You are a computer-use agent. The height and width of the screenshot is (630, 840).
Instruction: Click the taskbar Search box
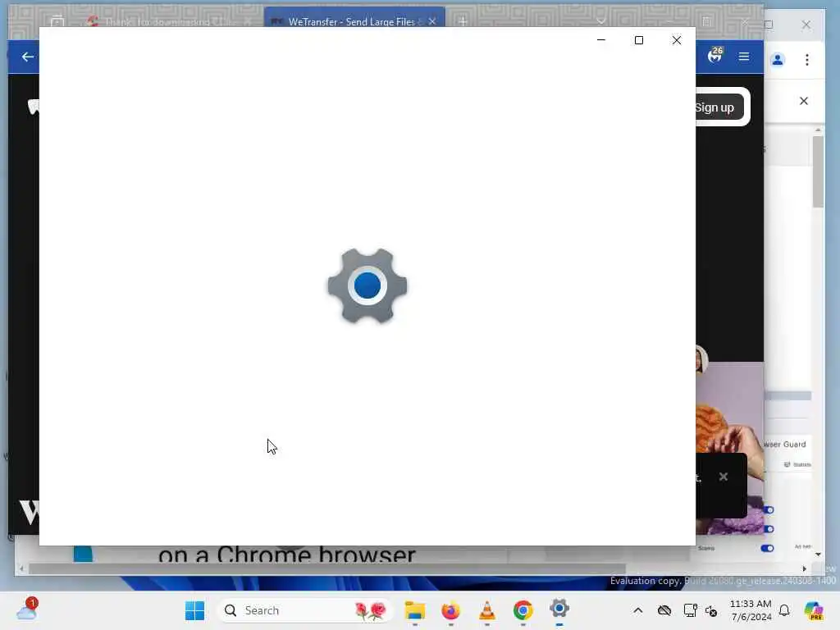pos(304,610)
